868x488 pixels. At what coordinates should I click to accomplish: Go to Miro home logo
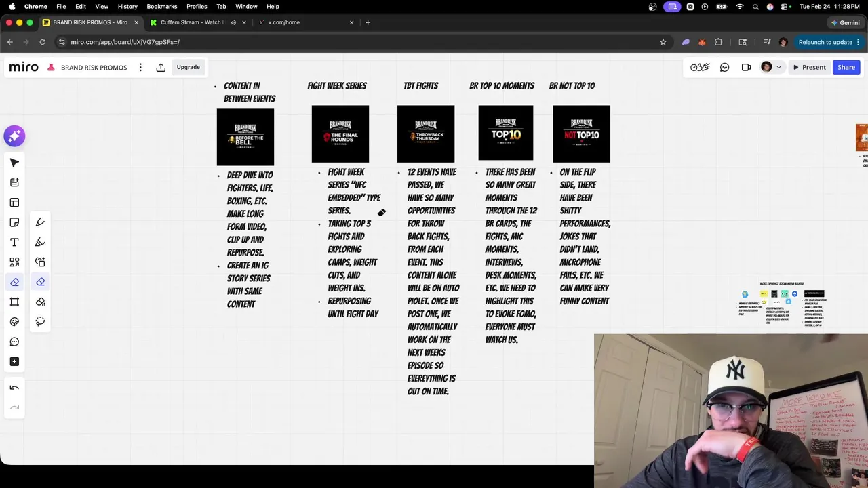click(x=24, y=67)
